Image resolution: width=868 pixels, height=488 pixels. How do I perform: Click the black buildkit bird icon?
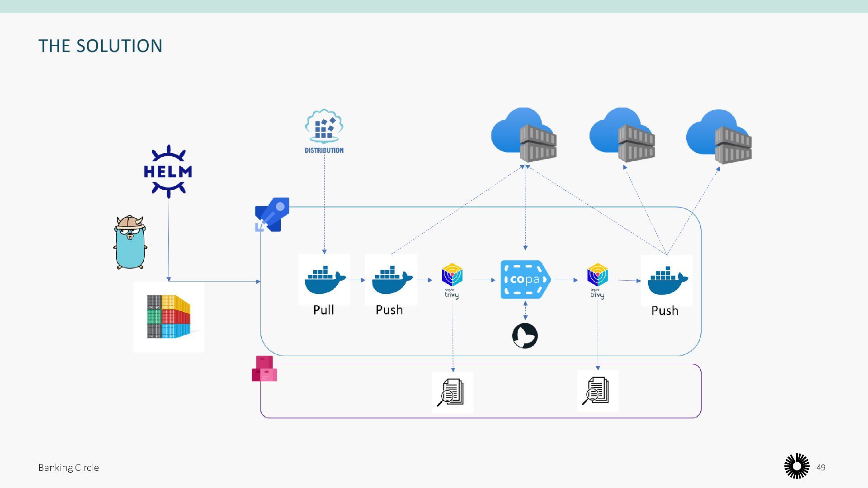525,336
